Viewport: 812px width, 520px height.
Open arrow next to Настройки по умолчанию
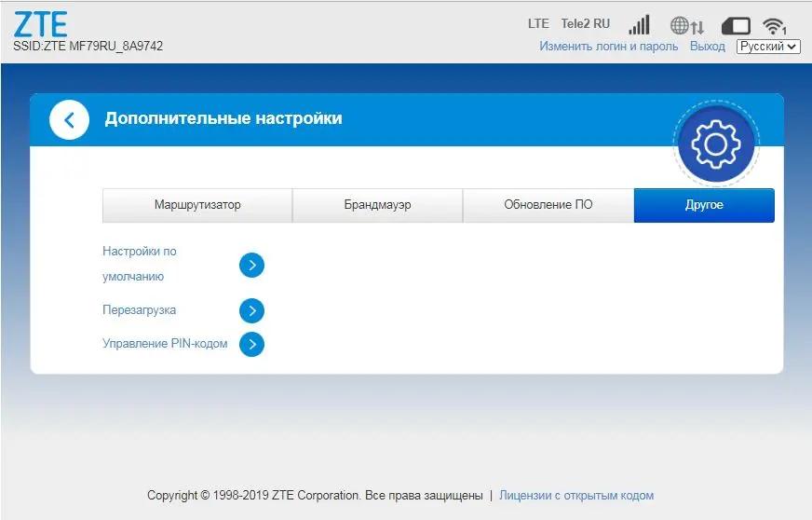[251, 265]
